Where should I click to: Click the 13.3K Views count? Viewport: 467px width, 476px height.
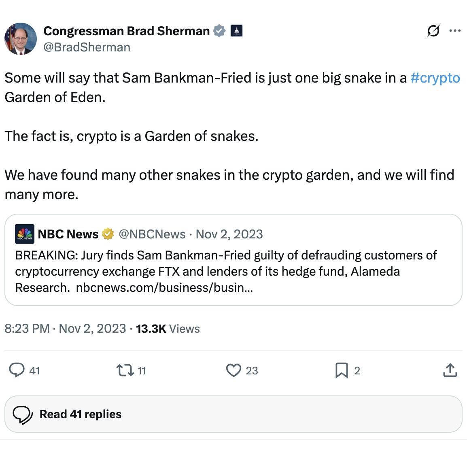pos(168,329)
